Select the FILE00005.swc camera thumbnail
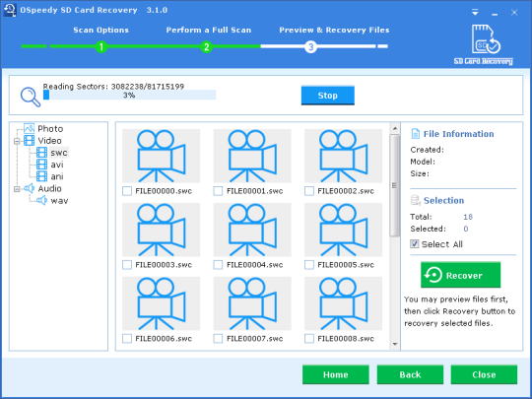The width and height of the screenshot is (532, 399). tap(344, 230)
